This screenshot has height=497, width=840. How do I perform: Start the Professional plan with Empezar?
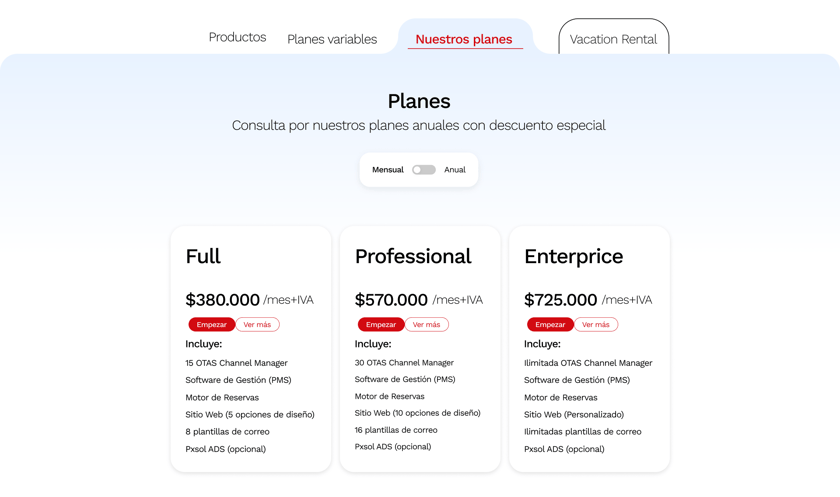click(x=381, y=324)
